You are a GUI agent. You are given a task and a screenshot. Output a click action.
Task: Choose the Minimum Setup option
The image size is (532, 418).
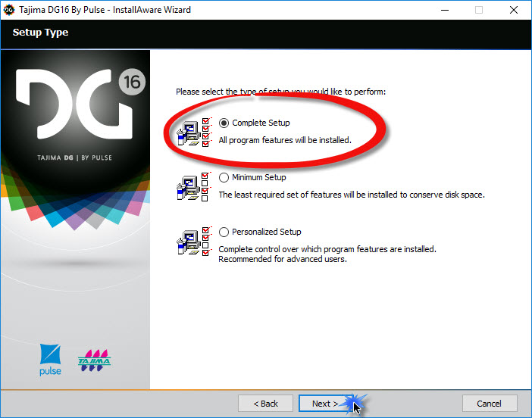coord(224,177)
